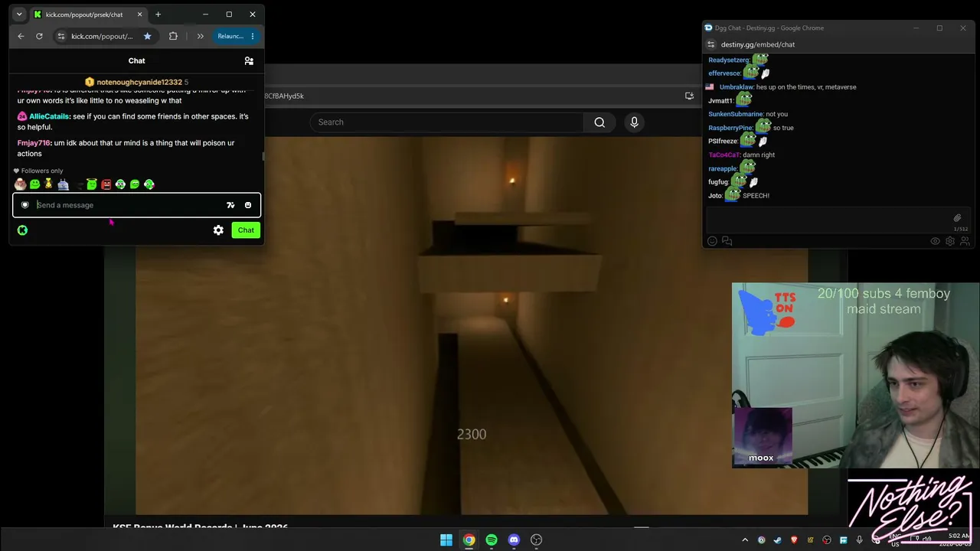The width and height of the screenshot is (980, 551).
Task: Click the "2300" counter in the video
Action: [472, 434]
